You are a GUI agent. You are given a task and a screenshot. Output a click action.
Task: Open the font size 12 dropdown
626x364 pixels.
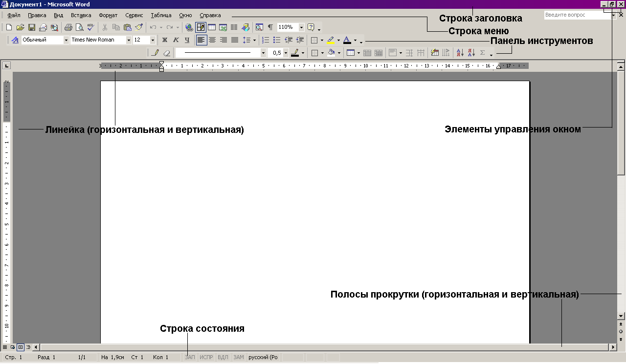(x=153, y=40)
